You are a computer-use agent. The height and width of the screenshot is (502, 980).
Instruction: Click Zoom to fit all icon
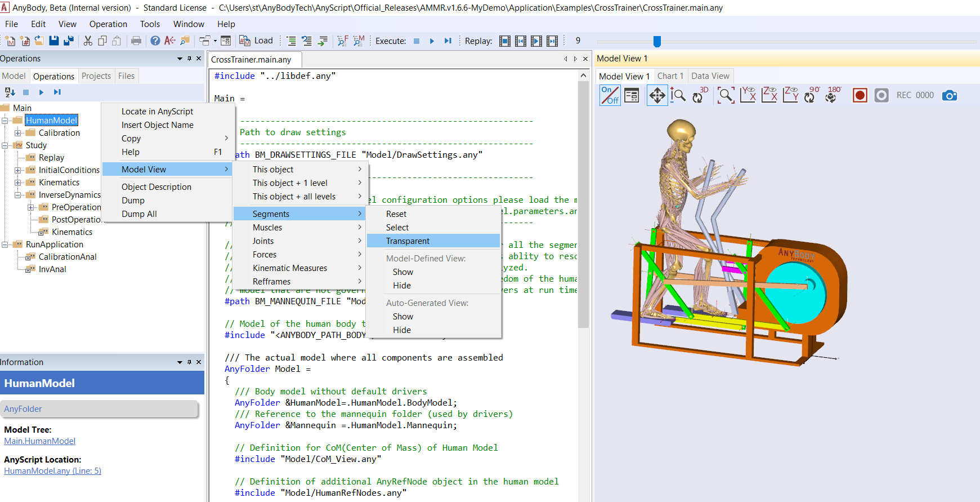[726, 95]
